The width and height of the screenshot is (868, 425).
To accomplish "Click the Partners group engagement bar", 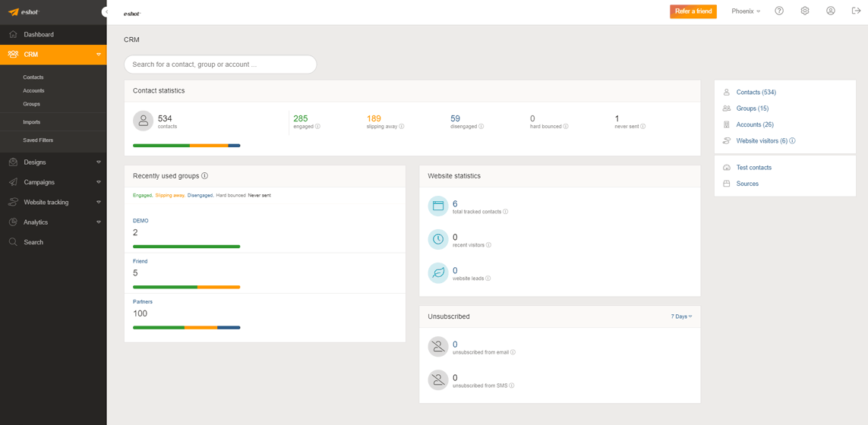I will (x=186, y=328).
